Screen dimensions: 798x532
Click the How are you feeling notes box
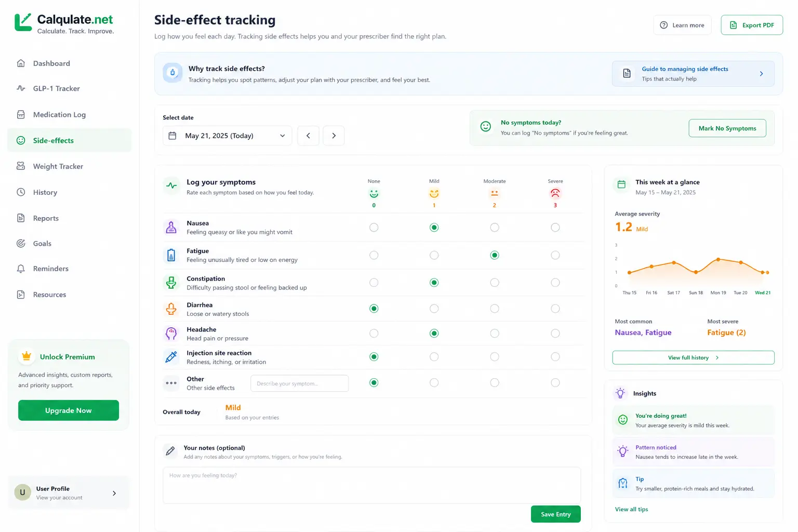coord(371,485)
